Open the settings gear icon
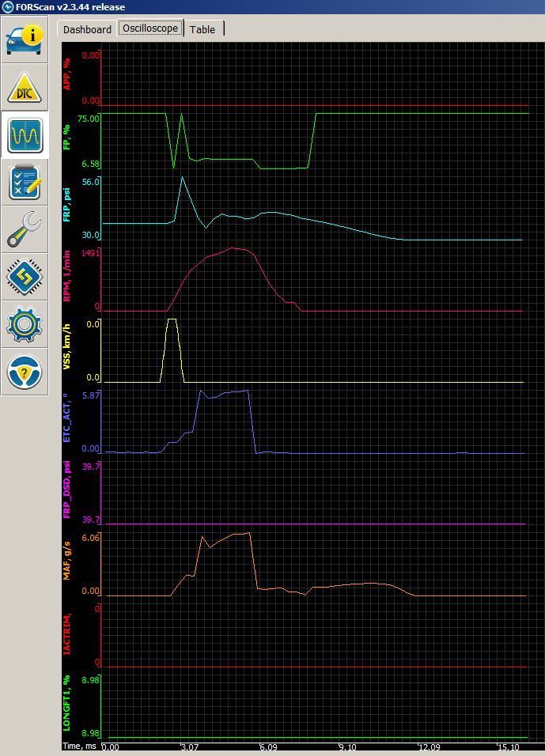This screenshot has width=545, height=756. point(25,324)
